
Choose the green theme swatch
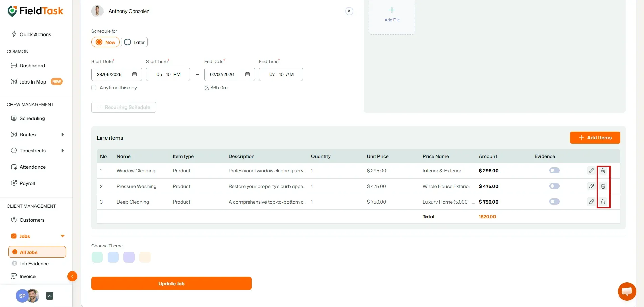(97, 257)
